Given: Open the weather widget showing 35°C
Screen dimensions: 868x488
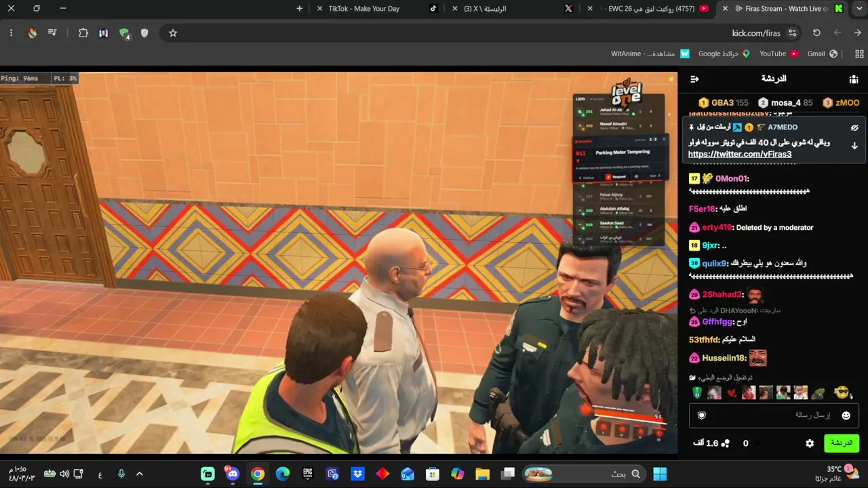Looking at the screenshot, I should (x=836, y=473).
